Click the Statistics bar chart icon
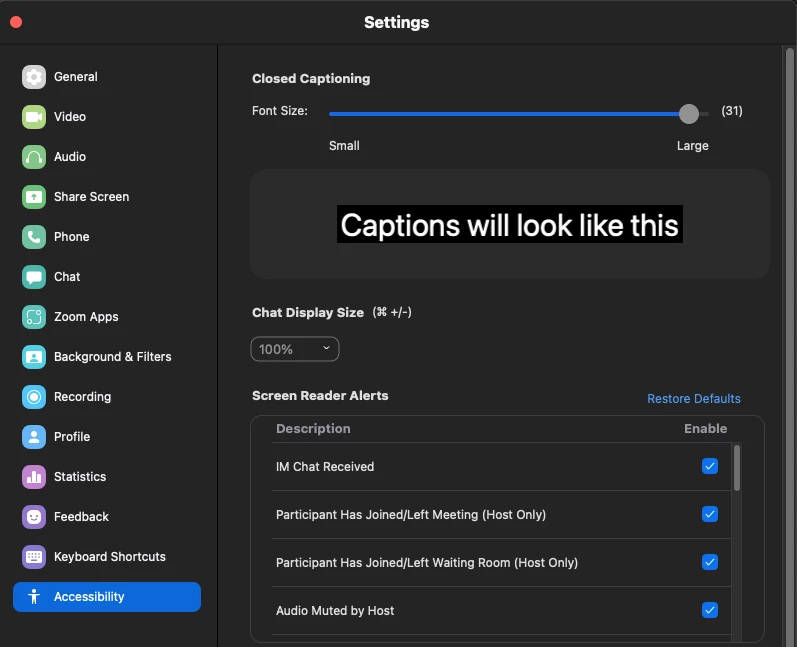The image size is (797, 647). (x=34, y=477)
